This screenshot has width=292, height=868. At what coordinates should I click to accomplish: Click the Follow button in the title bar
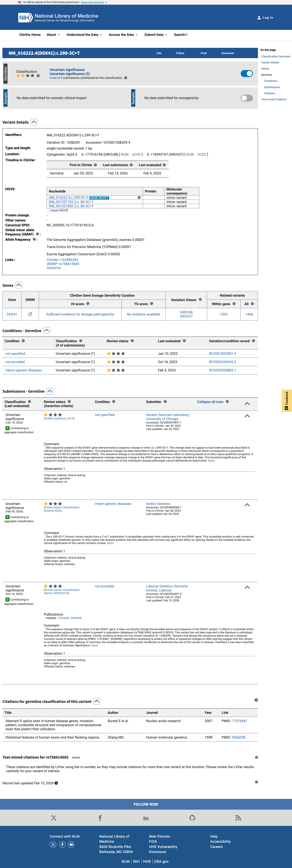click(180, 53)
